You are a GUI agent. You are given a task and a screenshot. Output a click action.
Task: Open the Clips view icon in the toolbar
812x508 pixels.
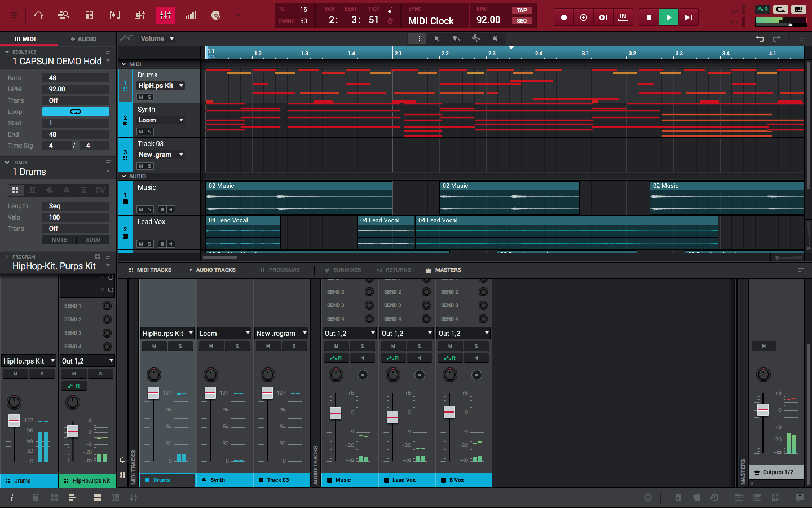pos(115,15)
